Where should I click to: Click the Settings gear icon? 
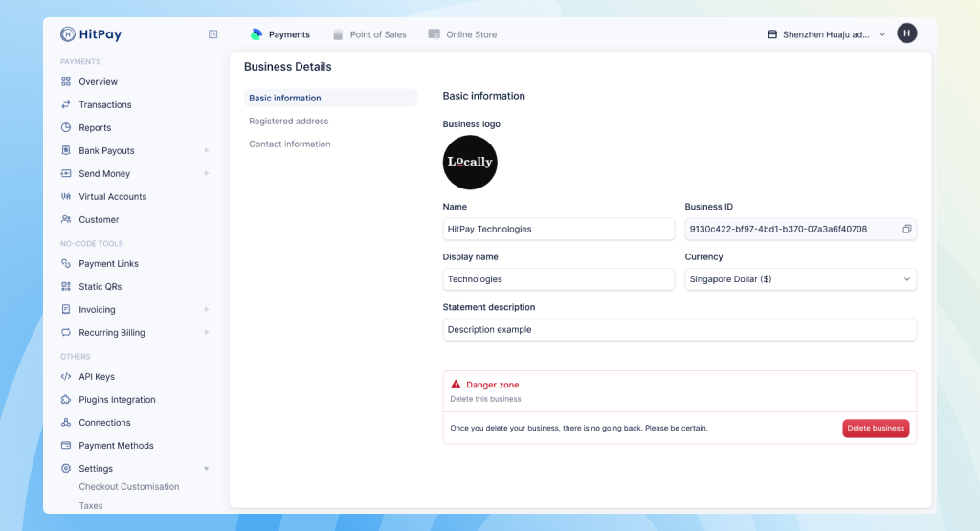click(66, 469)
